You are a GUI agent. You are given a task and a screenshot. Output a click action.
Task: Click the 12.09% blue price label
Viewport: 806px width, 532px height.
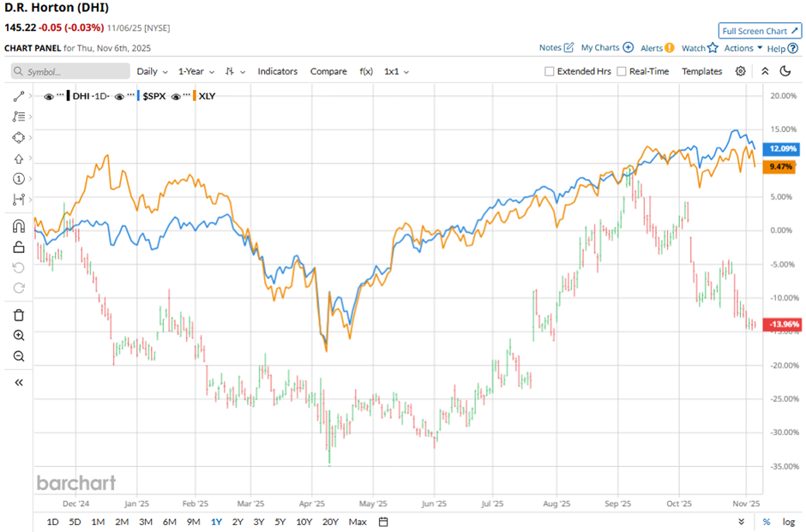pyautogui.click(x=782, y=149)
